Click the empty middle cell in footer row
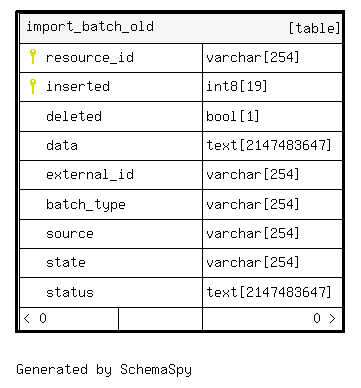Image resolution: width=361 pixels, height=388 pixels. [x=160, y=319]
